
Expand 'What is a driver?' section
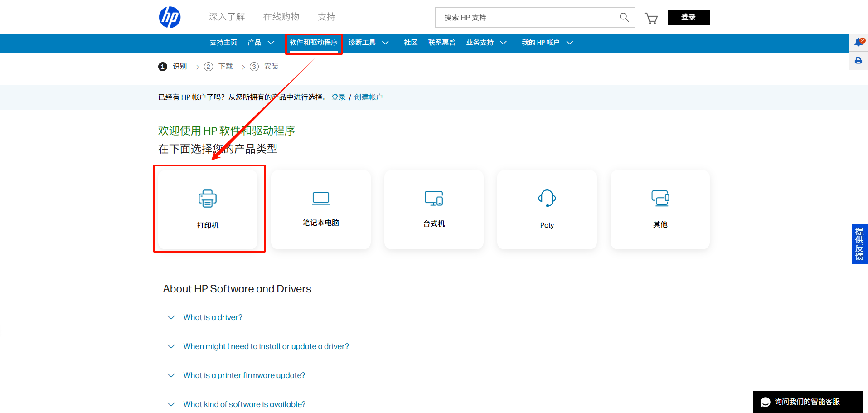click(213, 317)
